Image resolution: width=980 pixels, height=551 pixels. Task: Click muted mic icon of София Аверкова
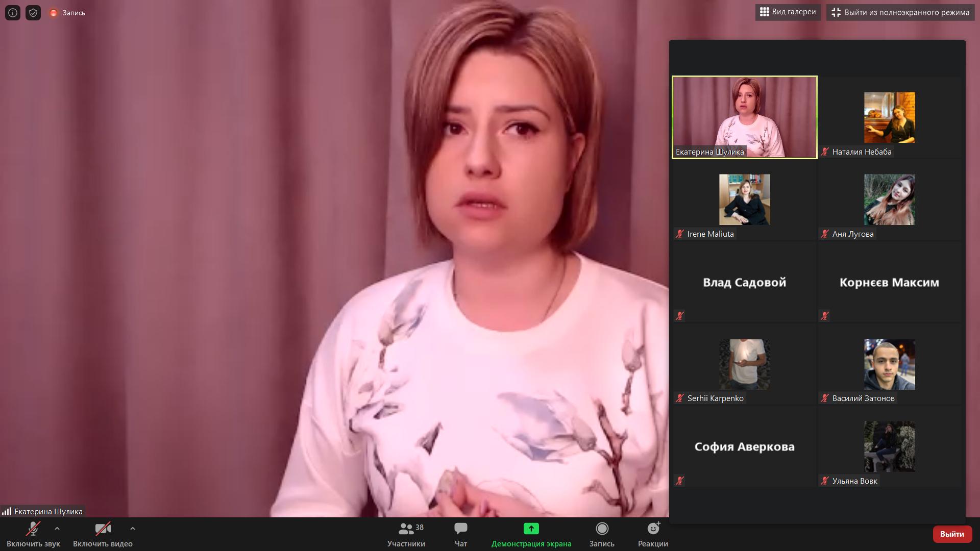click(x=680, y=480)
